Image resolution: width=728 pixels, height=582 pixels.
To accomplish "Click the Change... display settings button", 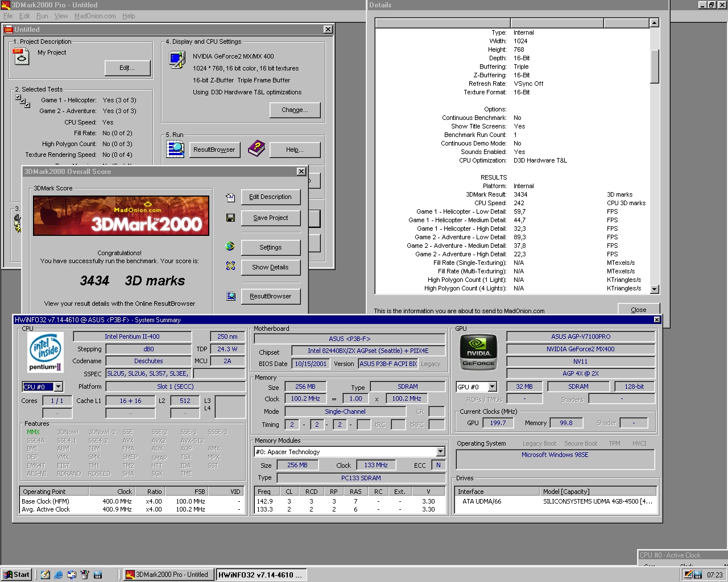I will tap(295, 110).
